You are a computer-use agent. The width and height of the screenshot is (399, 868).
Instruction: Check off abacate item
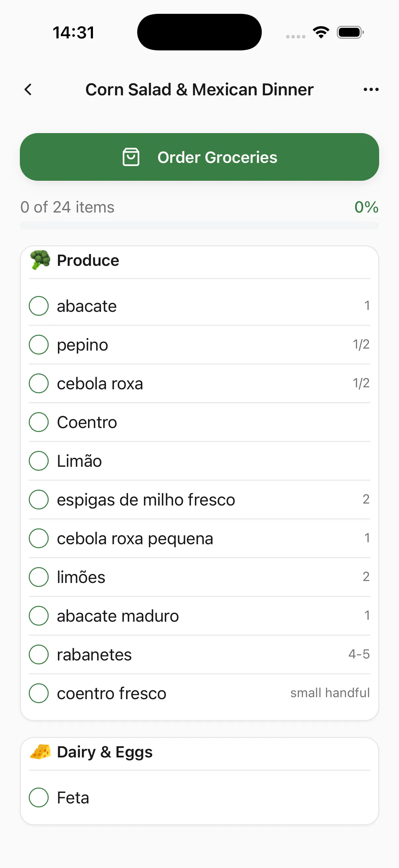[x=39, y=306]
